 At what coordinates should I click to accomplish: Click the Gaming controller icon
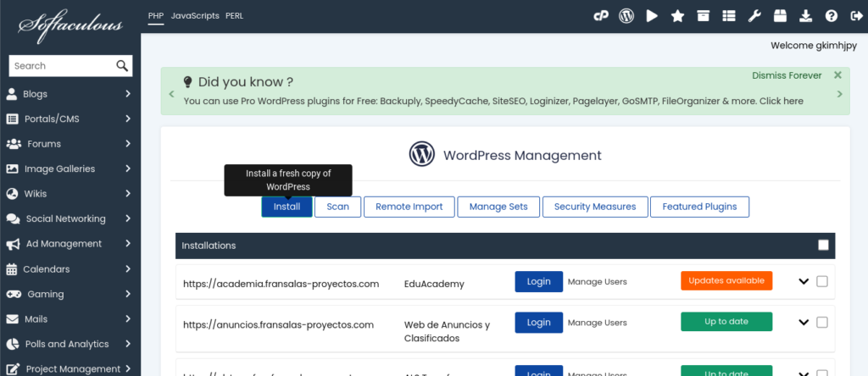coord(14,294)
